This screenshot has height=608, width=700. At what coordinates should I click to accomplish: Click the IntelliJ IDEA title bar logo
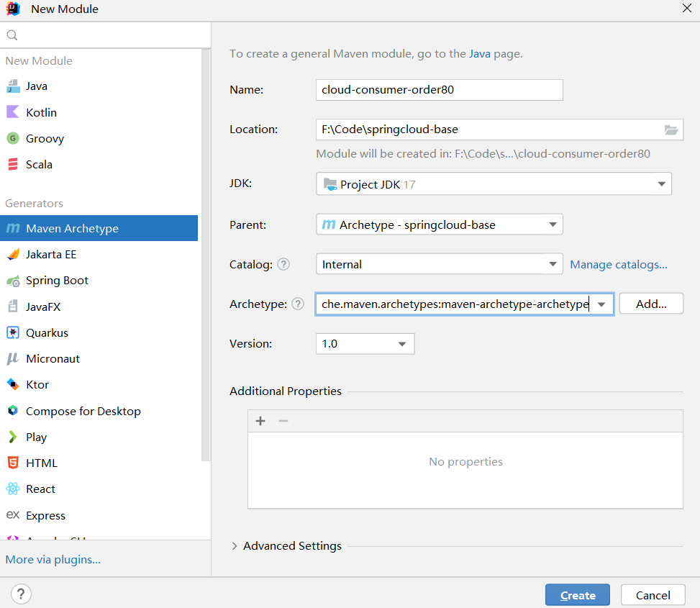(x=13, y=9)
